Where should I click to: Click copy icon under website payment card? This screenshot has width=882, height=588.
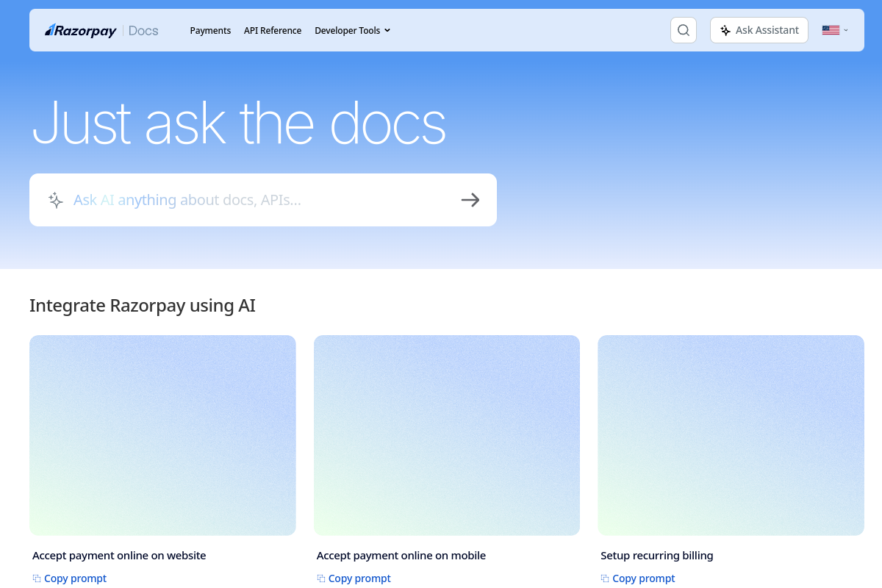[x=37, y=578]
